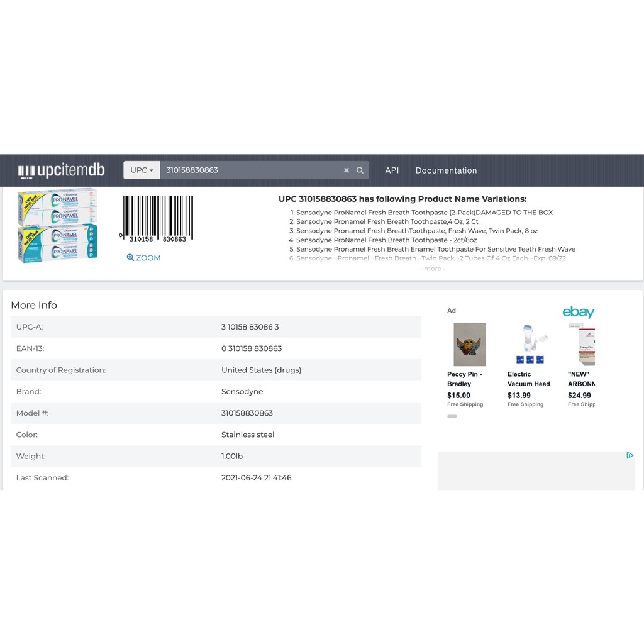Viewport: 644px width, 644px height.
Task: Open the API menu item
Action: click(392, 170)
